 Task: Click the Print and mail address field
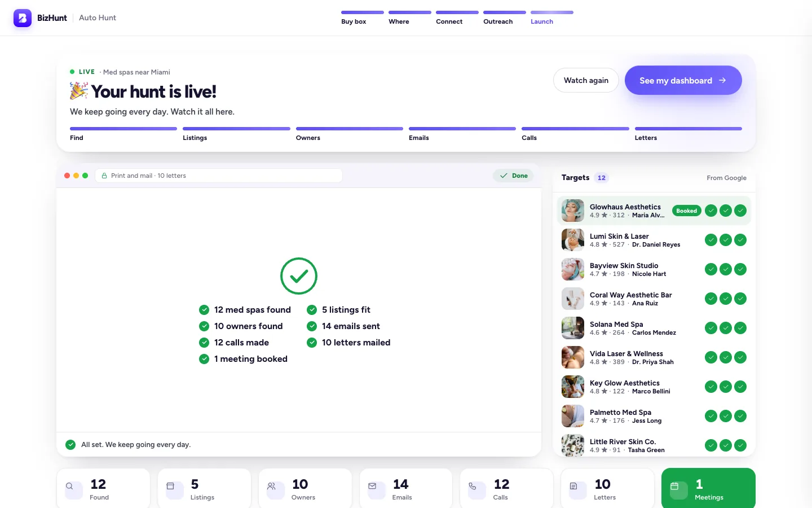219,176
